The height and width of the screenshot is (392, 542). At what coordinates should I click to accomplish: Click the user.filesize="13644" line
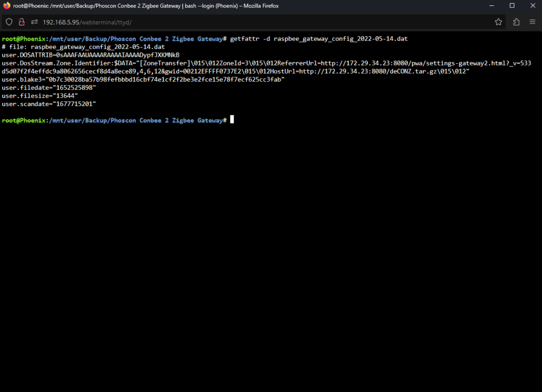coord(40,96)
